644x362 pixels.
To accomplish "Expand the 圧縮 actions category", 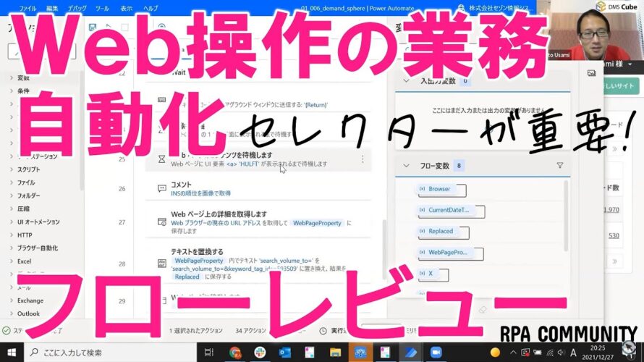I will (12, 209).
